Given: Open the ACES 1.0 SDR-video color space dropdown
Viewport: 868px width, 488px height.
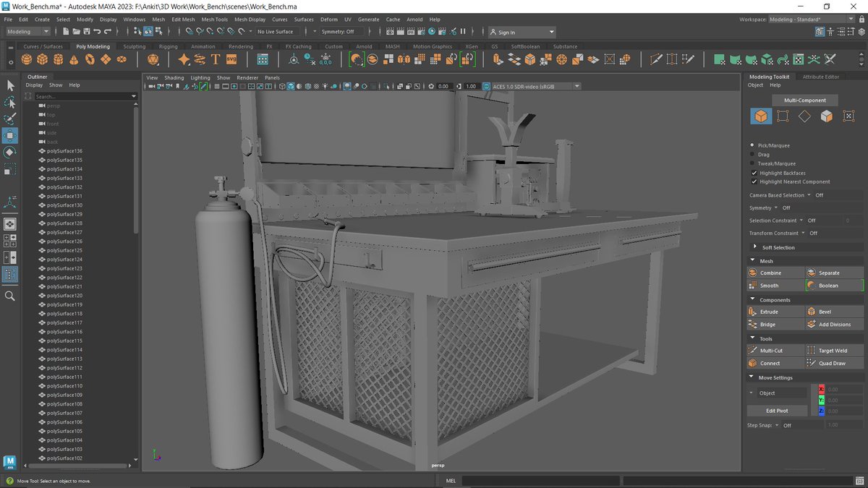Looking at the screenshot, I should [x=536, y=86].
